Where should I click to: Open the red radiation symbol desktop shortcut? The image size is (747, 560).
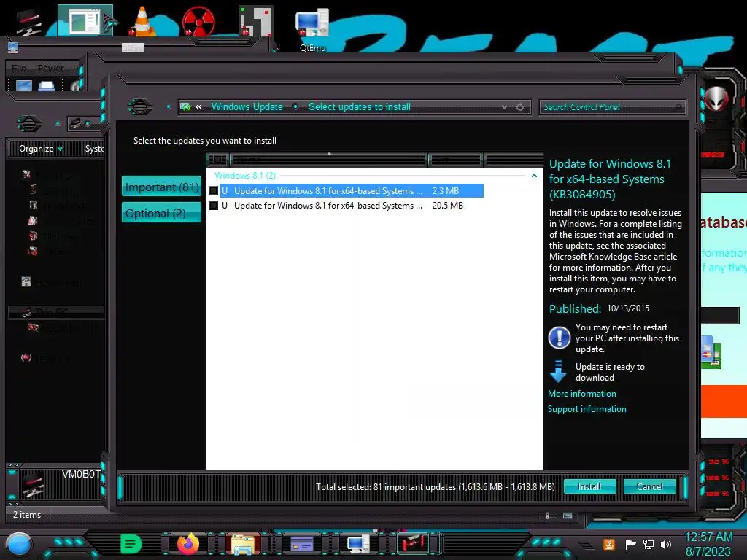point(198,21)
